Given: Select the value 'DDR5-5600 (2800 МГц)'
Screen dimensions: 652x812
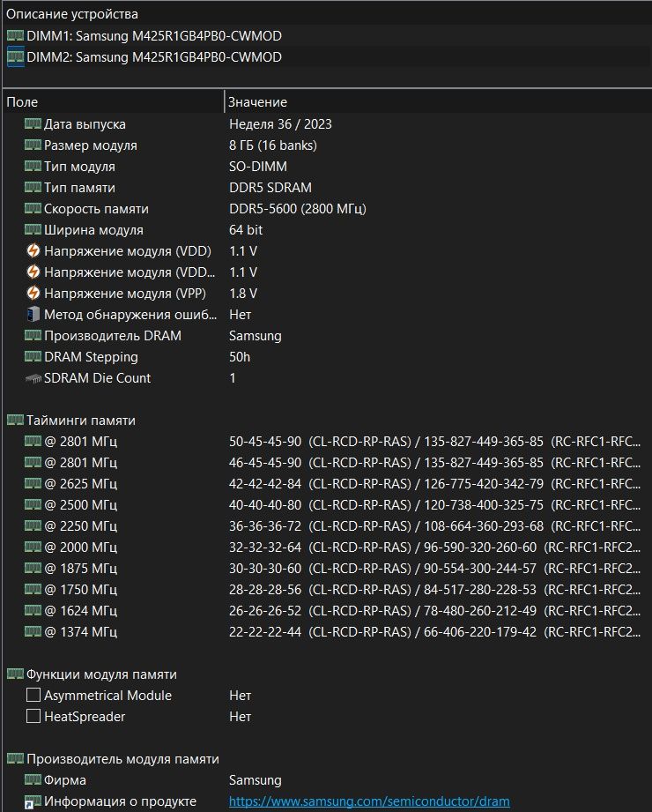Looking at the screenshot, I should 298,209.
